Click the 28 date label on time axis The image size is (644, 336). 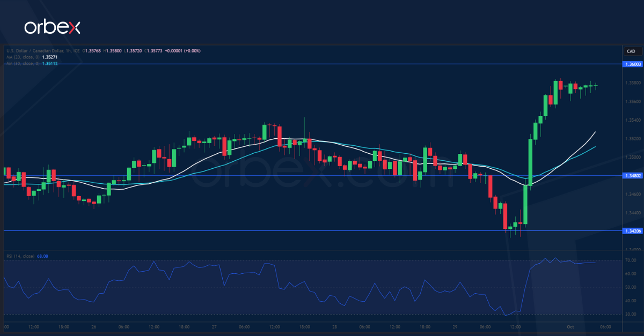click(x=334, y=326)
